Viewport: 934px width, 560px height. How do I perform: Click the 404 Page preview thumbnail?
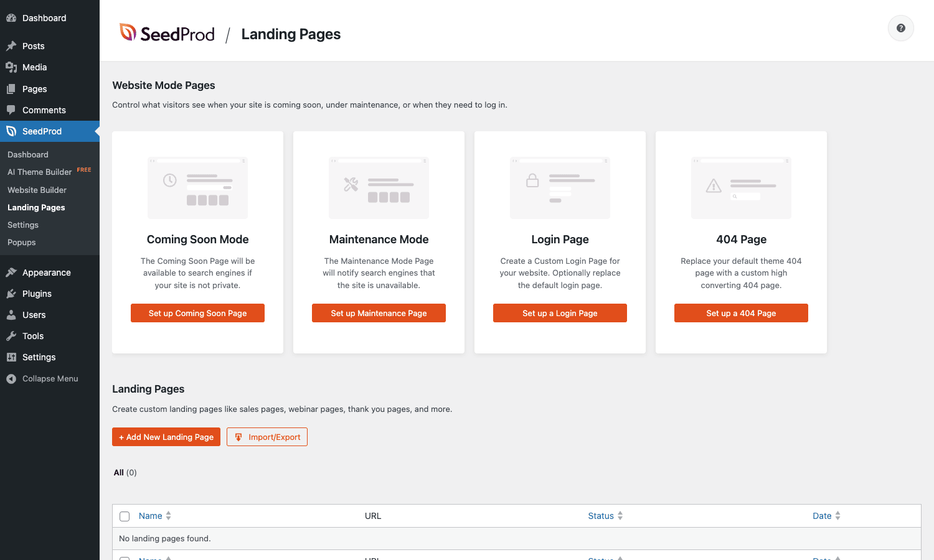click(741, 187)
